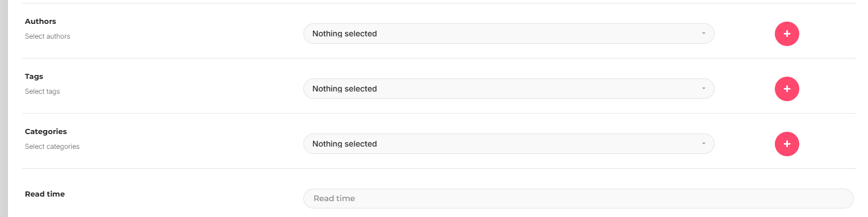The height and width of the screenshot is (217, 868).
Task: Open the Tags dropdown
Action: pyautogui.click(x=508, y=89)
